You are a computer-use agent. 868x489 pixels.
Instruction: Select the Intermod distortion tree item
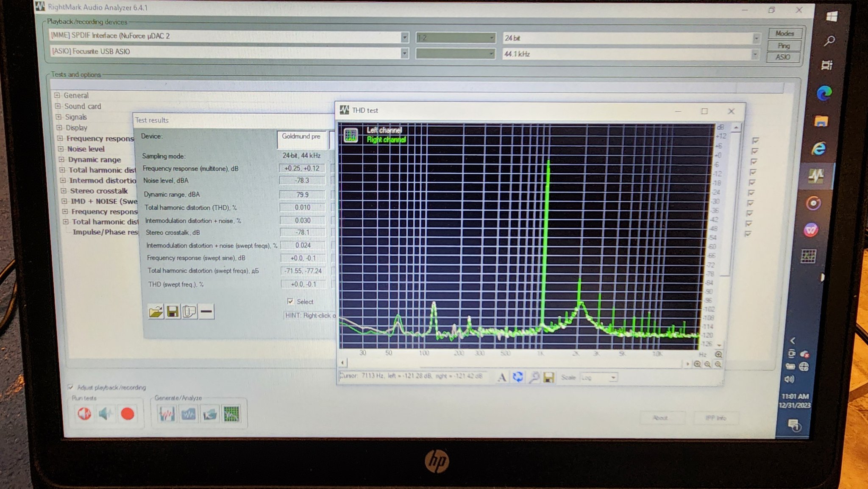click(103, 180)
